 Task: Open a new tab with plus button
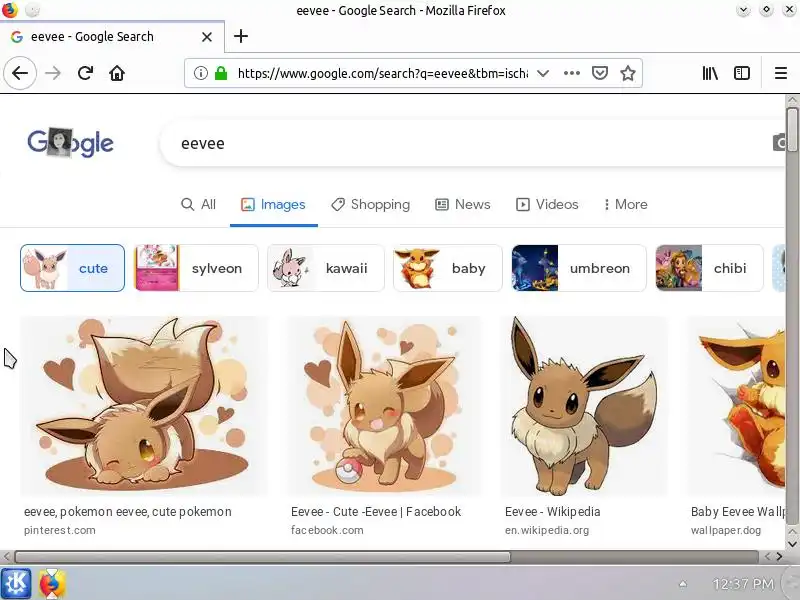coord(241,36)
